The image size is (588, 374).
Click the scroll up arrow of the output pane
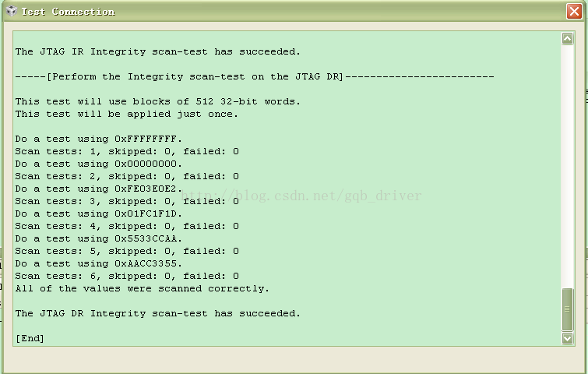567,39
